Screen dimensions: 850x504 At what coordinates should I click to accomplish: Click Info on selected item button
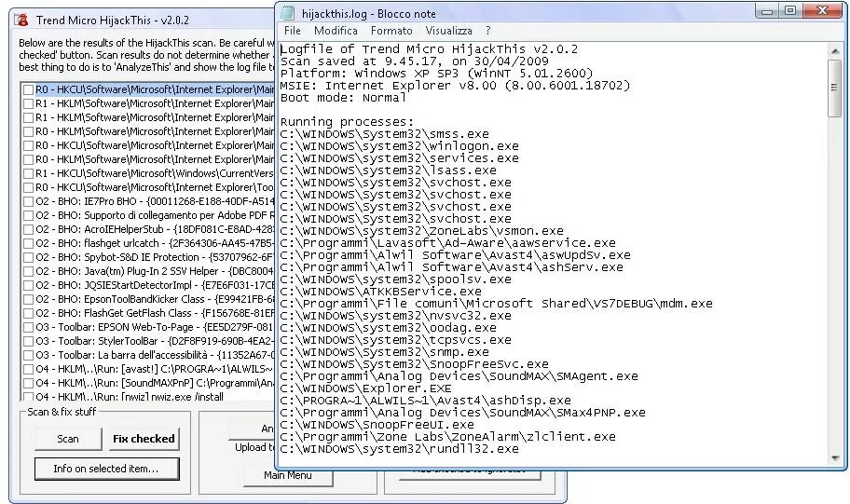(x=106, y=469)
